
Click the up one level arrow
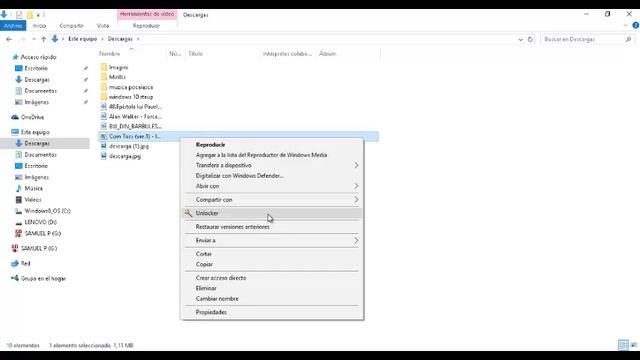click(x=43, y=39)
